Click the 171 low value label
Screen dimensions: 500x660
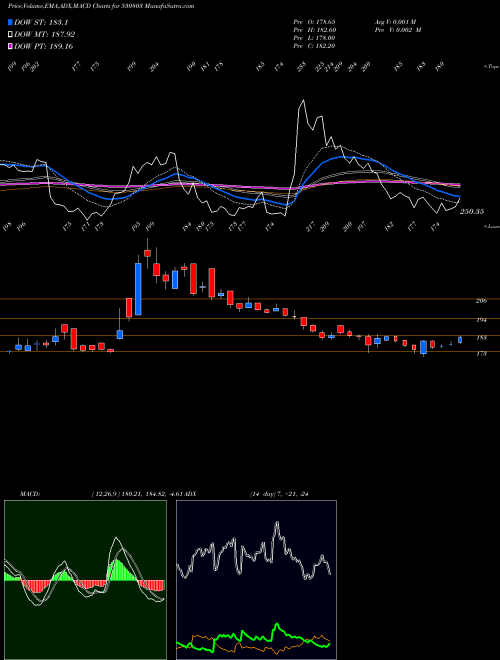point(85,226)
